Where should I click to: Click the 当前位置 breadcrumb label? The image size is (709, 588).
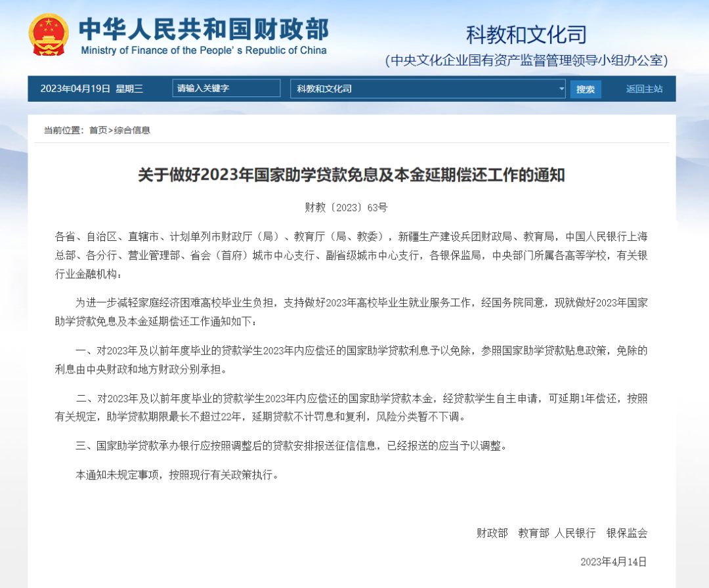64,130
